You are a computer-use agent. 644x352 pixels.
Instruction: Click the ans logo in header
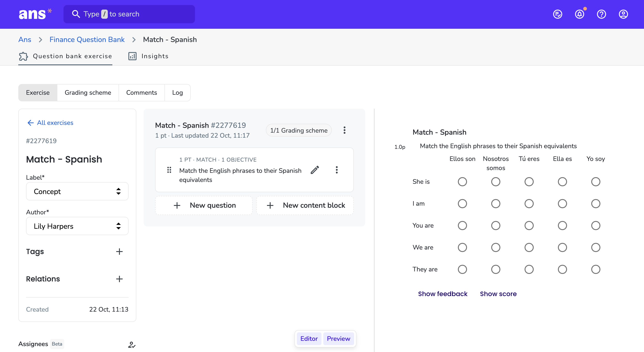[35, 14]
